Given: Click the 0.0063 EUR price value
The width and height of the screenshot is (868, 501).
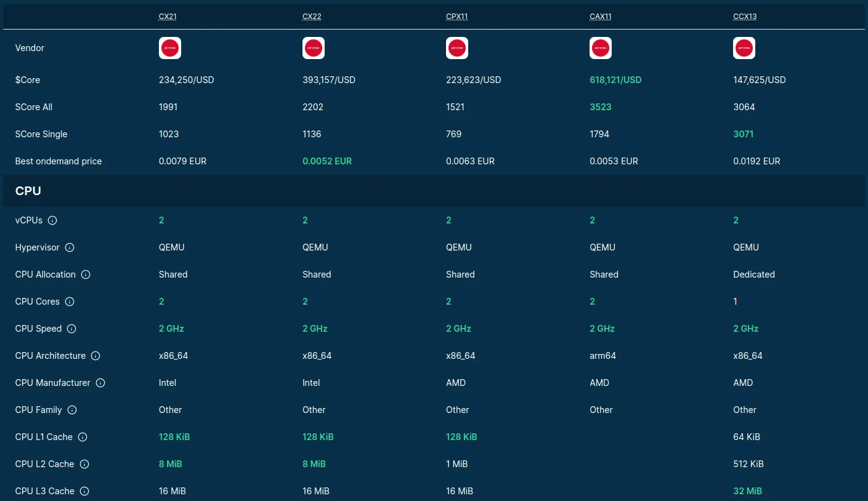Looking at the screenshot, I should 470,161.
